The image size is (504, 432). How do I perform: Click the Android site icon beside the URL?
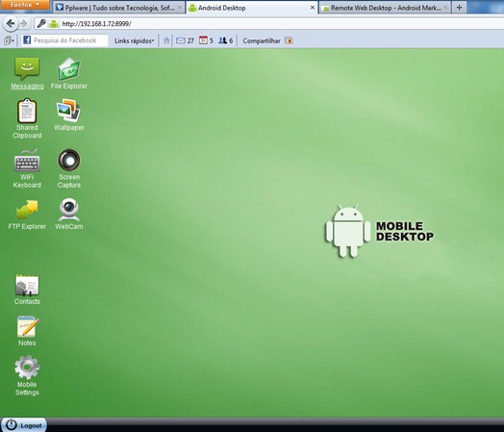click(x=54, y=23)
